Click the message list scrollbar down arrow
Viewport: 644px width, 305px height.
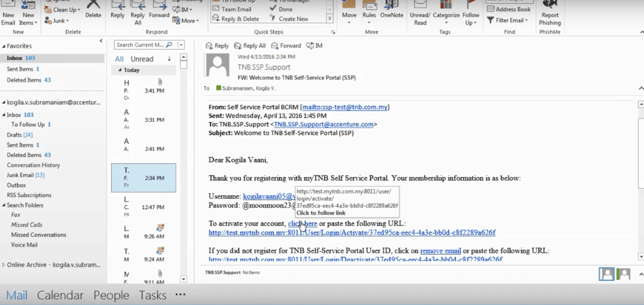[x=184, y=279]
